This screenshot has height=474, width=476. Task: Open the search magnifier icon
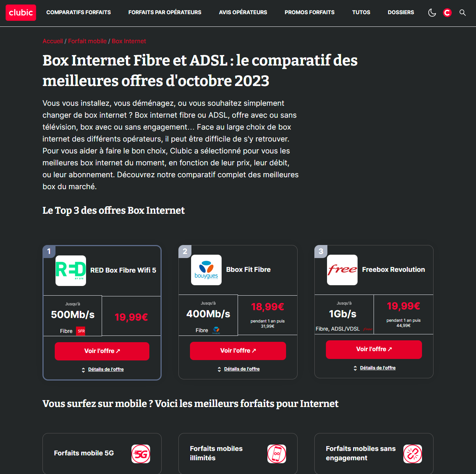(x=463, y=13)
